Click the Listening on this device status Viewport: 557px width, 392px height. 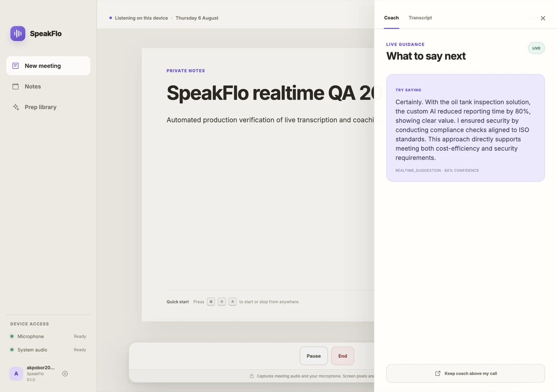pyautogui.click(x=139, y=18)
